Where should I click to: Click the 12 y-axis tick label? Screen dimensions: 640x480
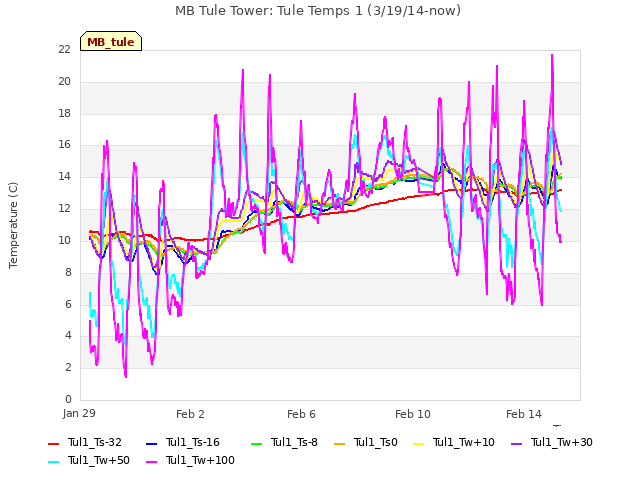click(64, 208)
